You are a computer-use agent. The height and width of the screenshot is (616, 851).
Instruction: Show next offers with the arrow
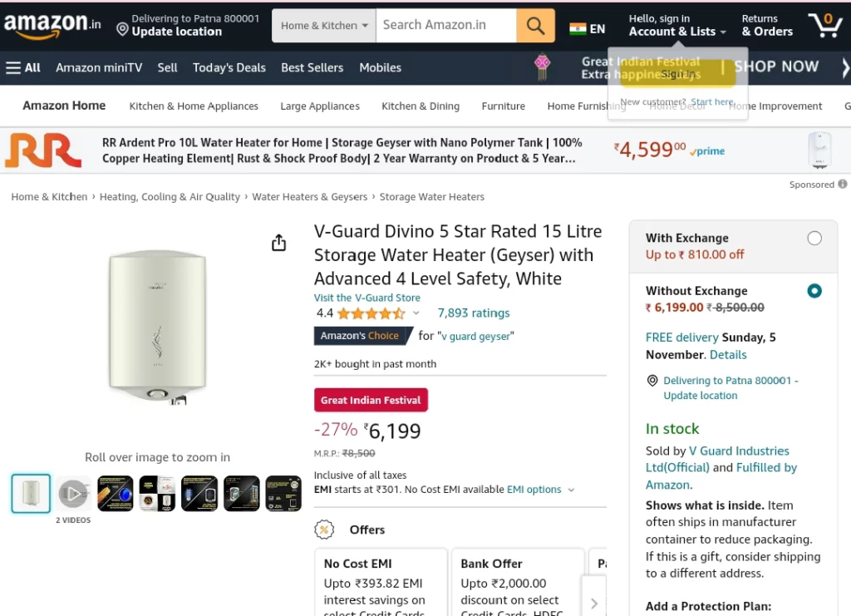[593, 604]
